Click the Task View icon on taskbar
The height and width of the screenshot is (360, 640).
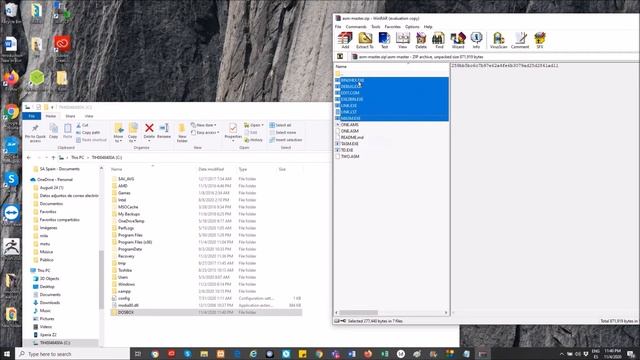(x=138, y=354)
